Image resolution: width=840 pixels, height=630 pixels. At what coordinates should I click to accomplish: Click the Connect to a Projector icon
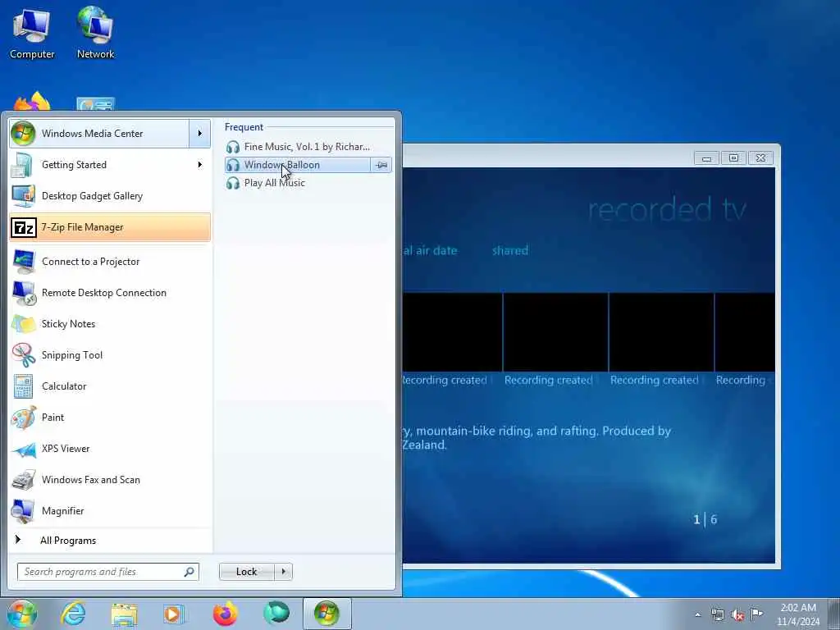23,262
